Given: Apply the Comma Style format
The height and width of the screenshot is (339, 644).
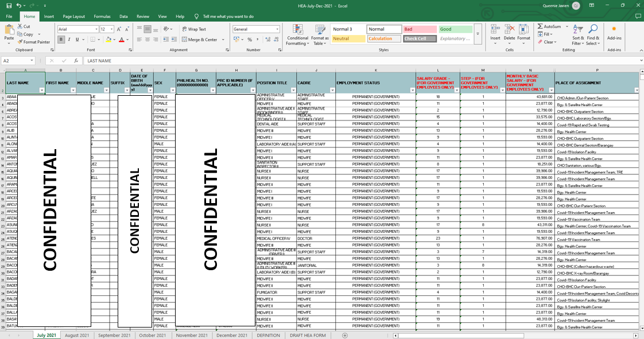Looking at the screenshot, I should pyautogui.click(x=258, y=40).
